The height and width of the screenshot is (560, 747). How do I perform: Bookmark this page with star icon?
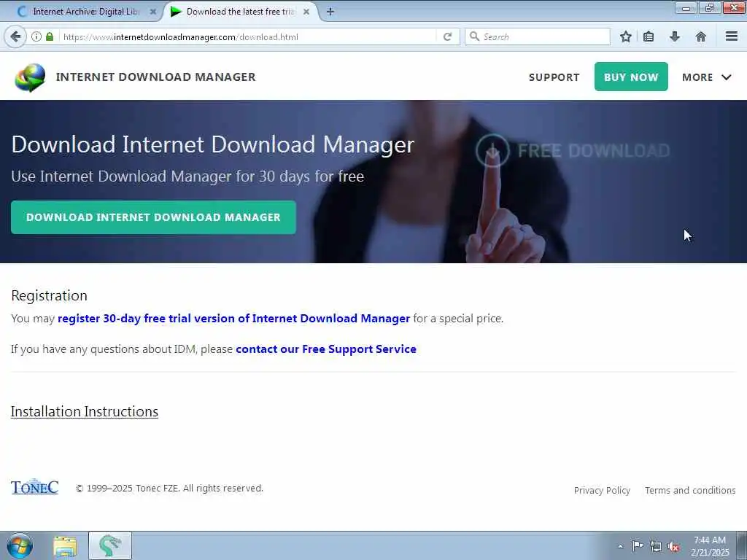click(x=625, y=36)
